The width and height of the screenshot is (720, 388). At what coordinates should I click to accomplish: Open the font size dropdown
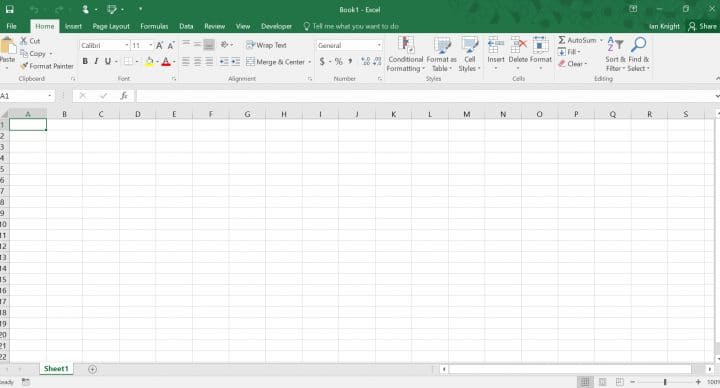click(151, 45)
